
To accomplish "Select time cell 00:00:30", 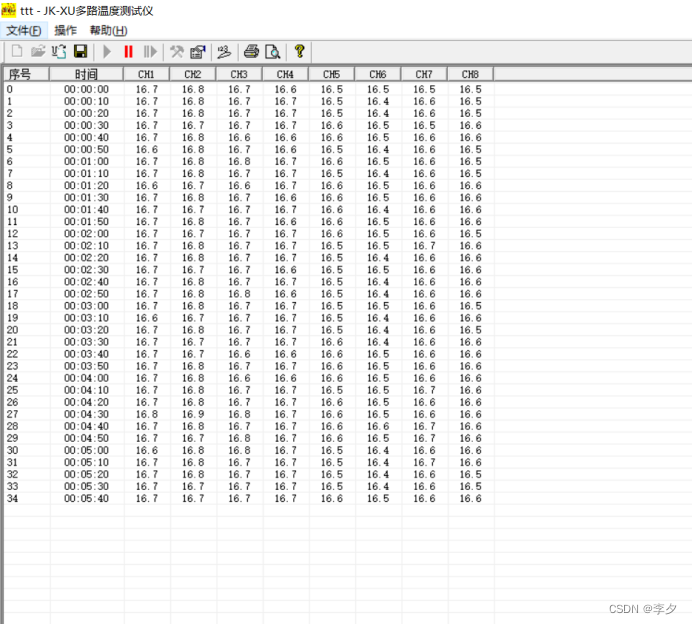I will click(x=86, y=125).
